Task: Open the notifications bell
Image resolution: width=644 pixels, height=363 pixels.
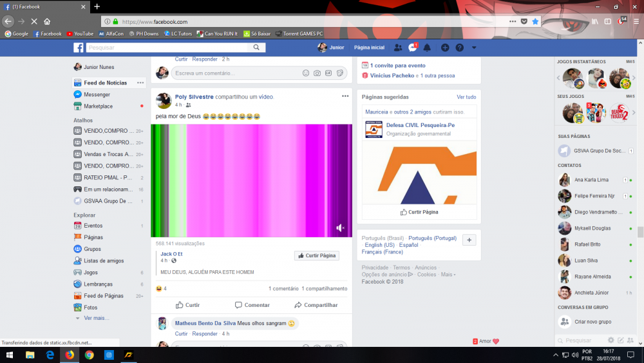Action: click(426, 48)
